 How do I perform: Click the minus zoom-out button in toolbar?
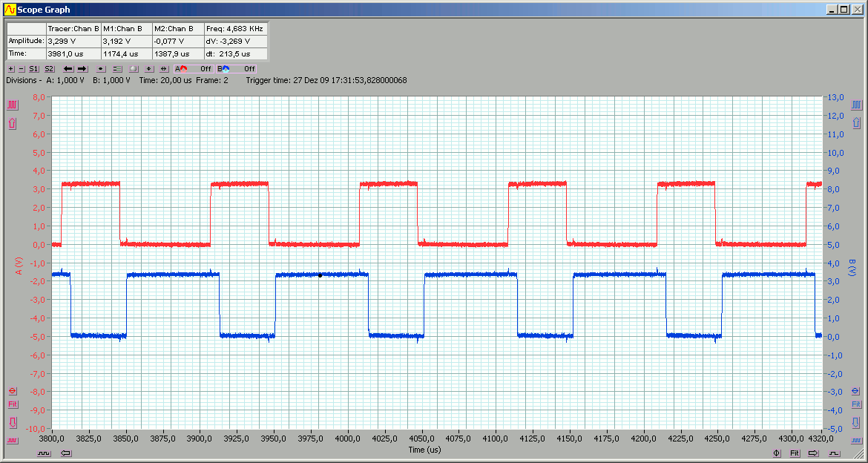(x=22, y=69)
